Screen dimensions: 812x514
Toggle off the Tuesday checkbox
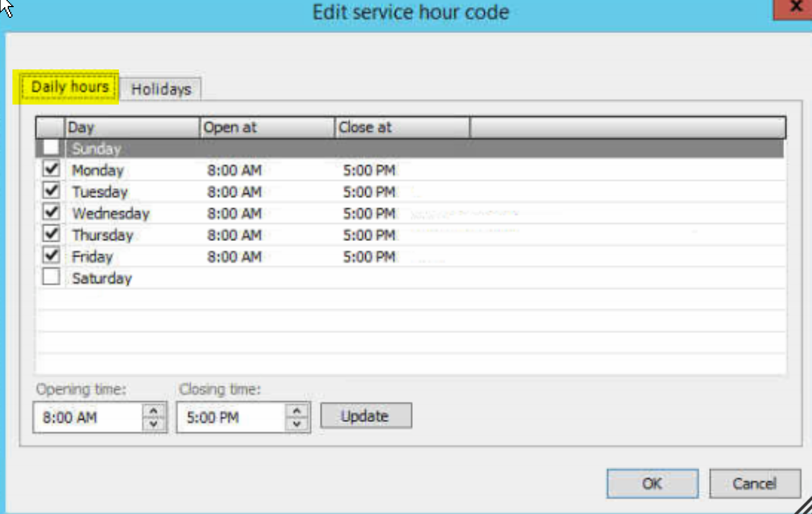[50, 192]
